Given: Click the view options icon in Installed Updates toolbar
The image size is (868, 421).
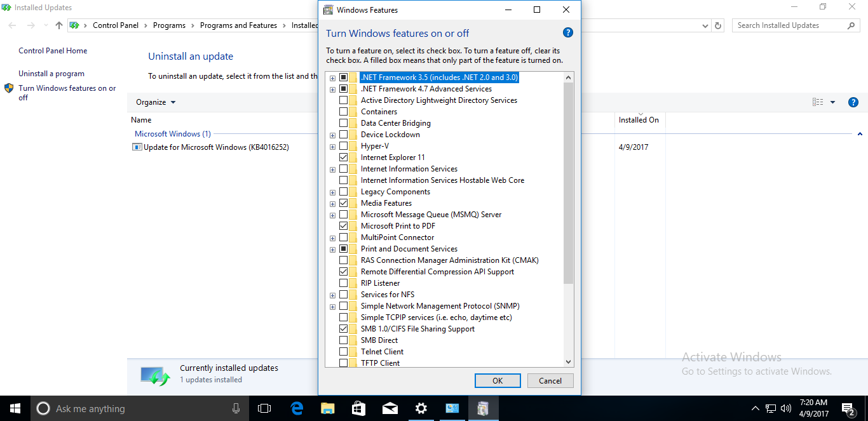Looking at the screenshot, I should tap(818, 102).
